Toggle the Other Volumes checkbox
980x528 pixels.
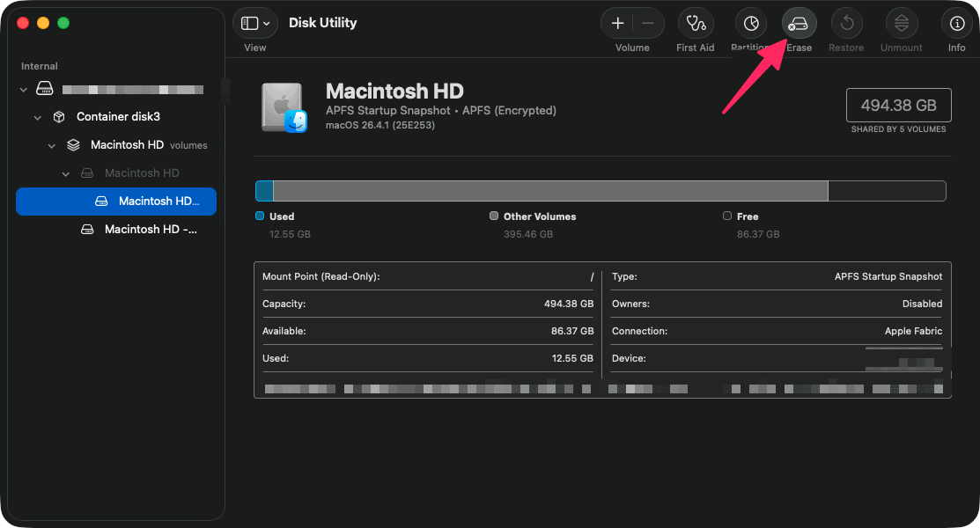(494, 216)
